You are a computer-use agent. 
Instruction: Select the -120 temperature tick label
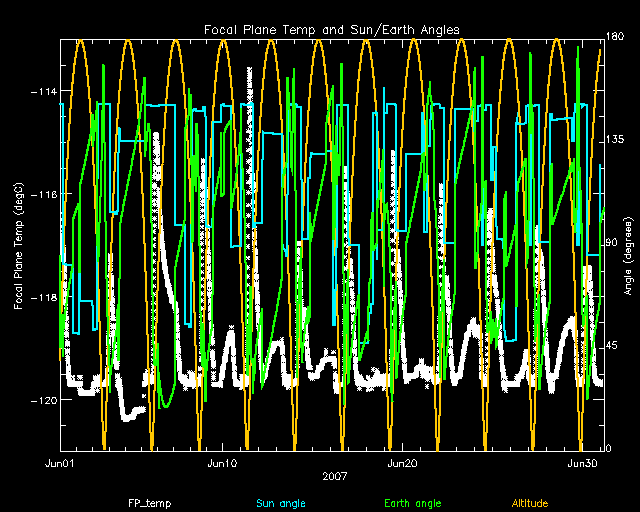[x=42, y=399]
